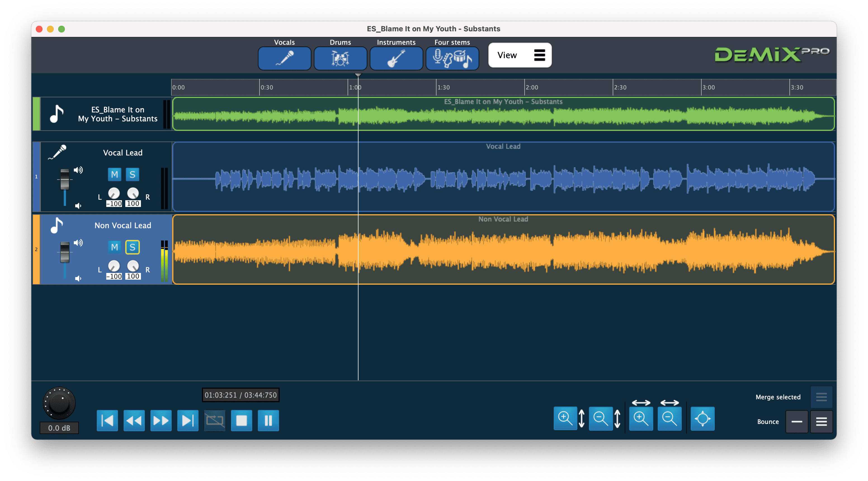Click the Non Vocal Lead note icon
Screen dimensions: 868x481
pyautogui.click(x=56, y=225)
